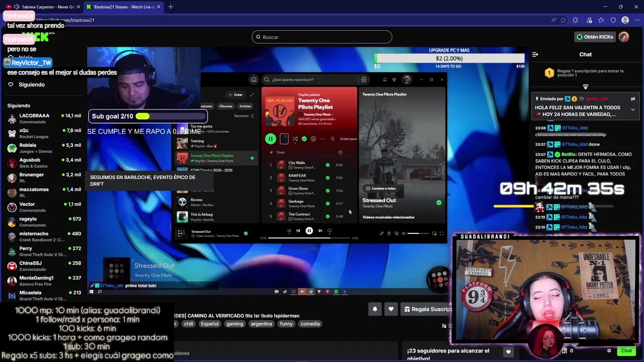Open browser extensions puzzle icon
The image size is (644, 362).
coord(576,20)
